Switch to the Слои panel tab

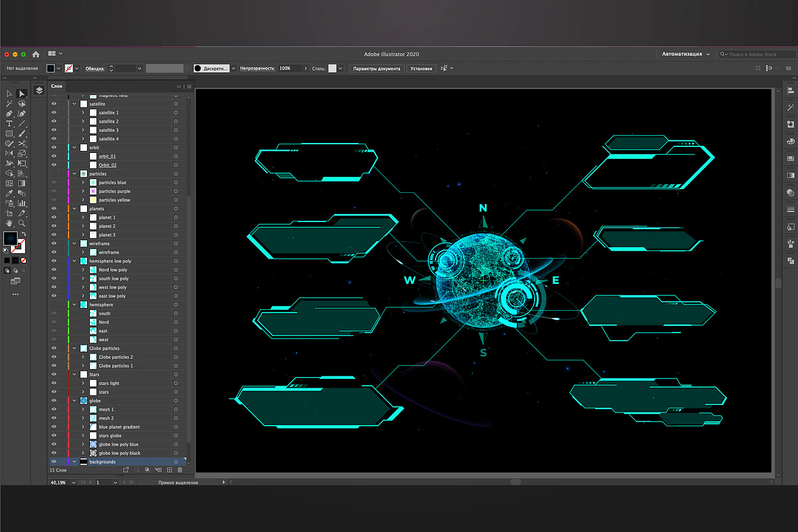pyautogui.click(x=57, y=86)
